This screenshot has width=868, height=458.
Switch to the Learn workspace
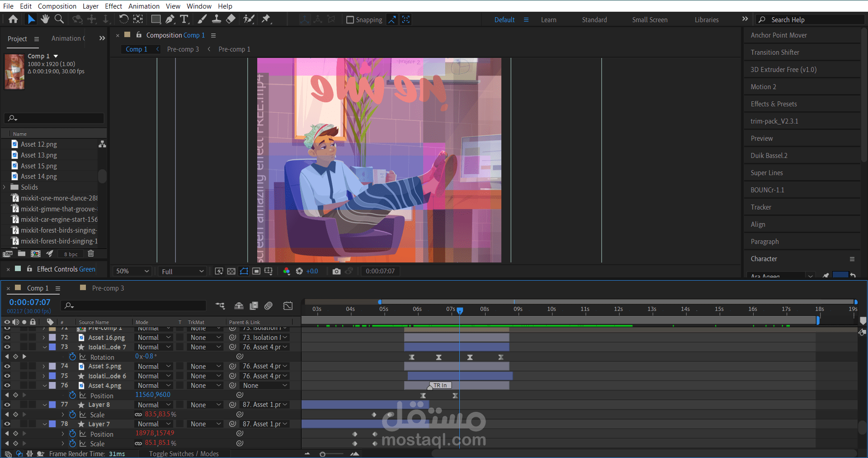tap(548, 20)
